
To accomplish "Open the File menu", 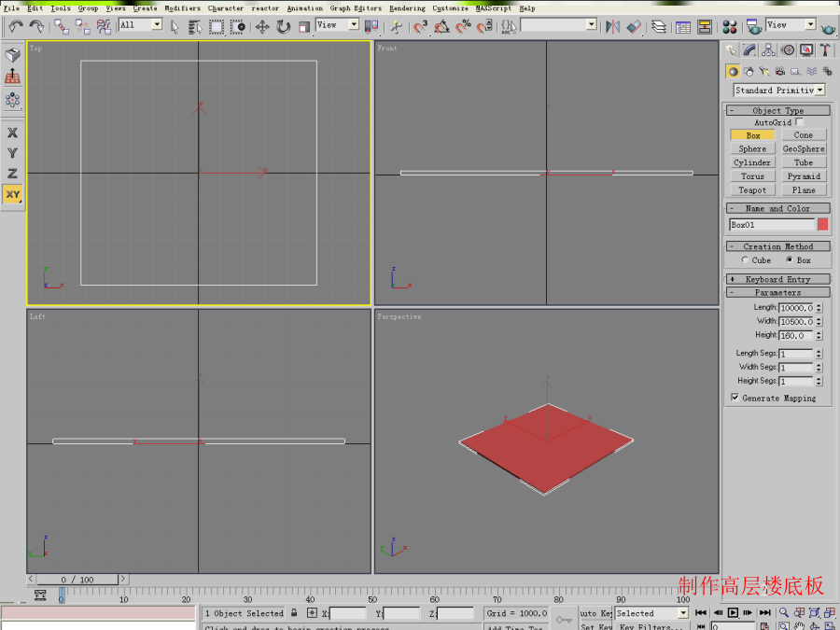I will (11, 8).
